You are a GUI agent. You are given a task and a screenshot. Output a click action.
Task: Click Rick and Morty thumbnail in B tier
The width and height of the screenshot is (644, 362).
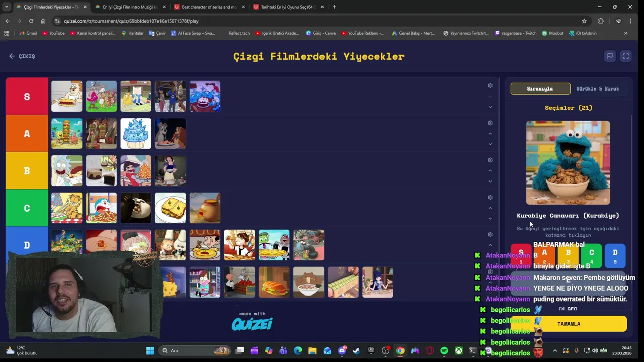point(66,171)
